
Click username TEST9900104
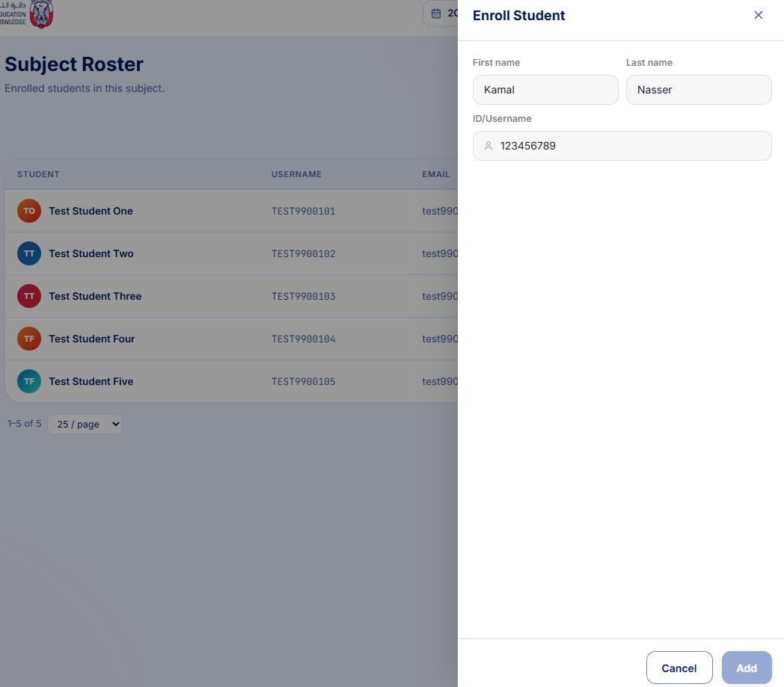(x=304, y=339)
